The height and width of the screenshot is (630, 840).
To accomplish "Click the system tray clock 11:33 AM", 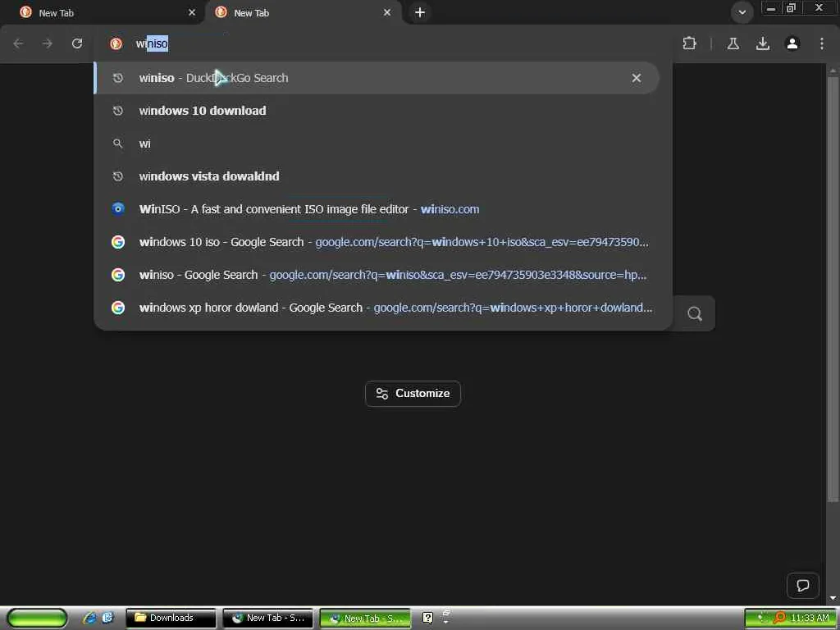I will coord(810,619).
